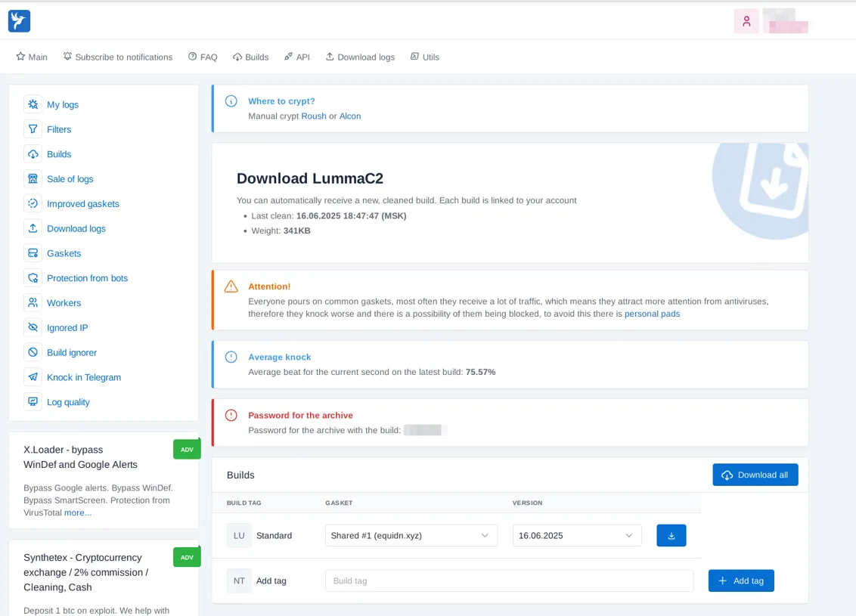Open My logs via its sidebar bug icon

33,104
